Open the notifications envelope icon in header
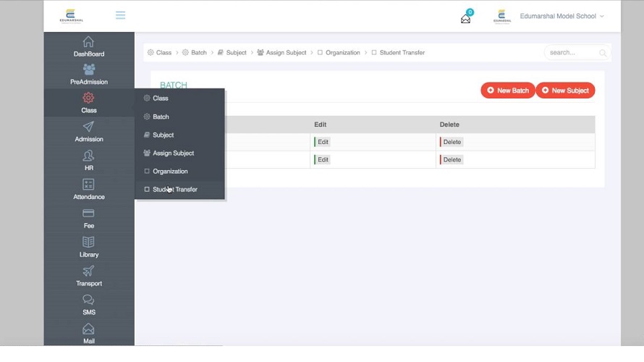 466,19
